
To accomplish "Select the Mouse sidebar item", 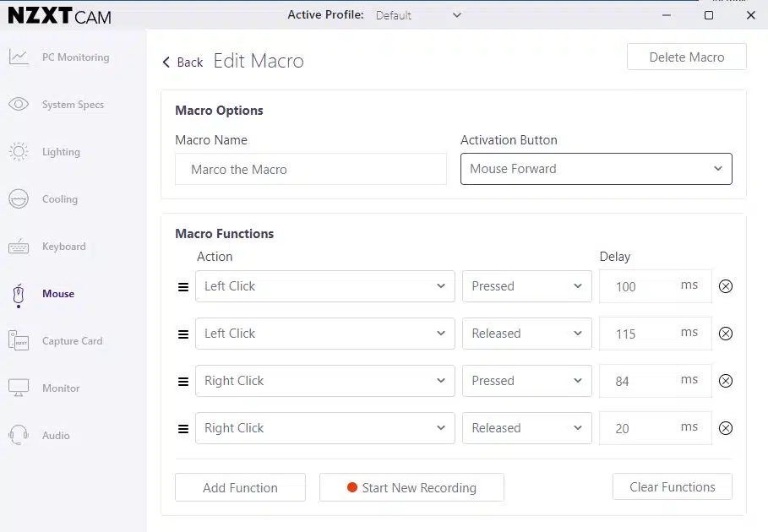I will coord(58,294).
